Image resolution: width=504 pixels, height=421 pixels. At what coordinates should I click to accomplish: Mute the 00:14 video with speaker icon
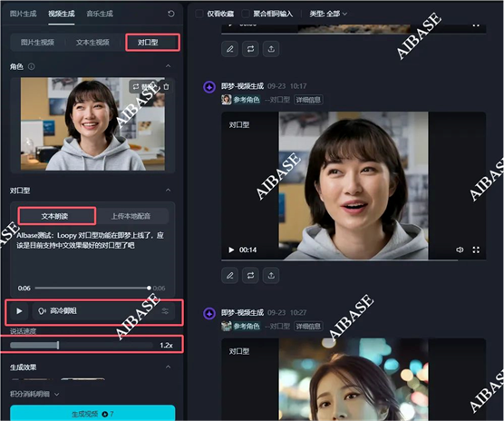tap(460, 250)
